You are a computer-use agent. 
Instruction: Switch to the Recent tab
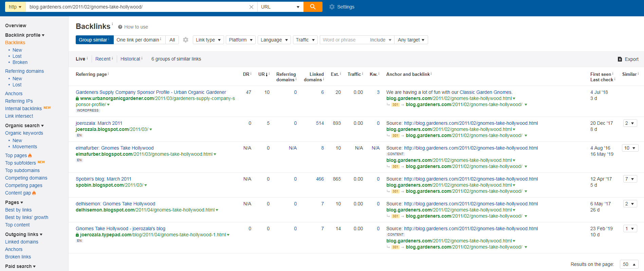point(103,59)
